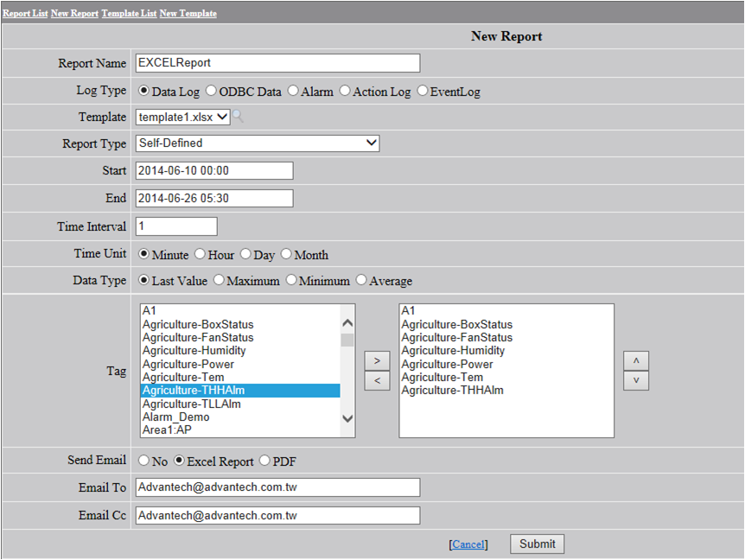This screenshot has width=745, height=560.
Task: Select PDF for send email option
Action: [264, 461]
